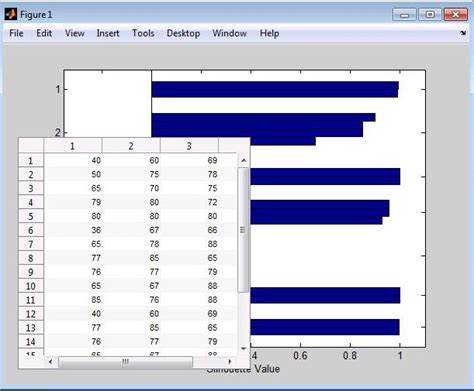Maximize the Figure 1 window
This screenshot has height=391, width=474.
[430, 15]
